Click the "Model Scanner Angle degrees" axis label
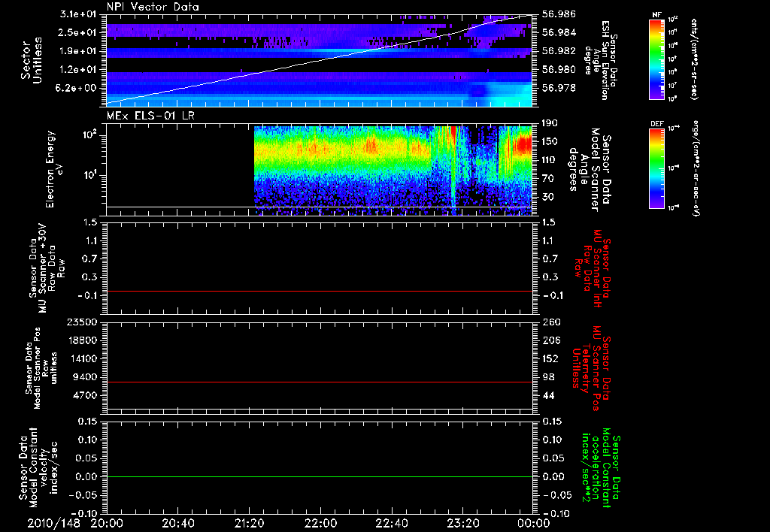 (590, 170)
